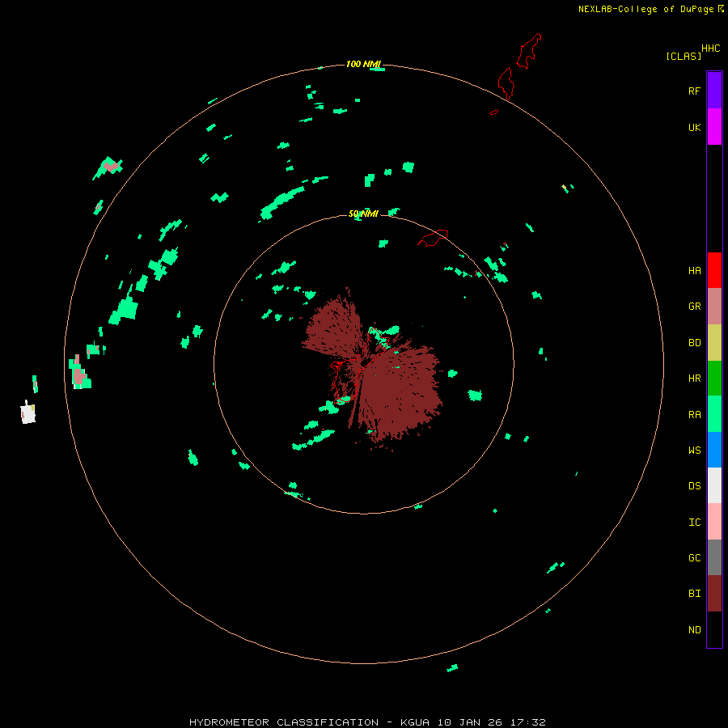Click the RF purple legend swatch
Viewport: 728px width, 728px height.
click(714, 91)
